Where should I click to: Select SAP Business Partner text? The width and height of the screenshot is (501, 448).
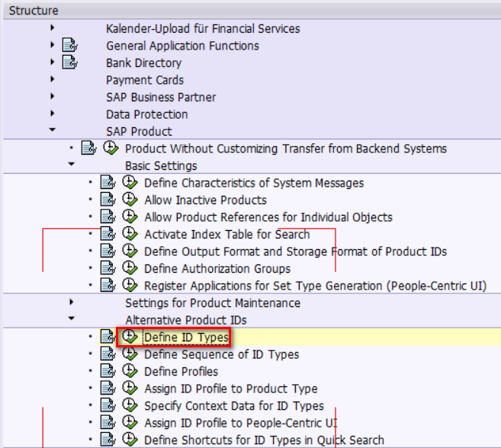point(161,97)
